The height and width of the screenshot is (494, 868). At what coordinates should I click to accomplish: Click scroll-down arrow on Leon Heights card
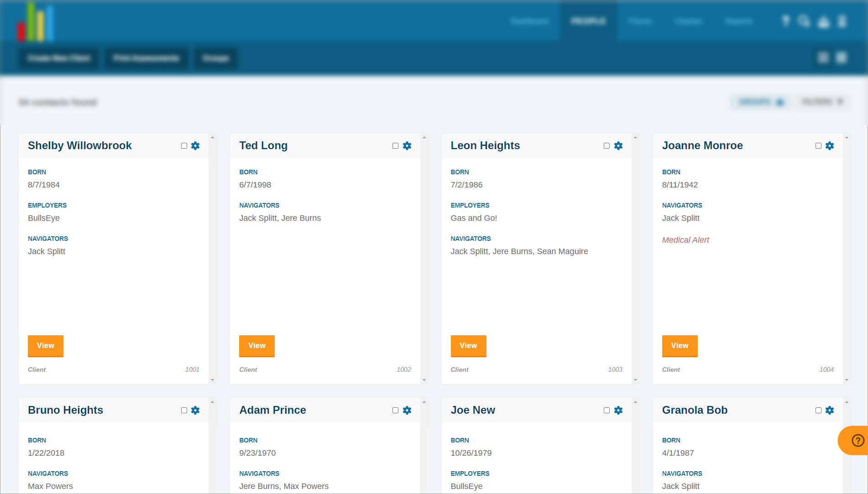(x=635, y=380)
